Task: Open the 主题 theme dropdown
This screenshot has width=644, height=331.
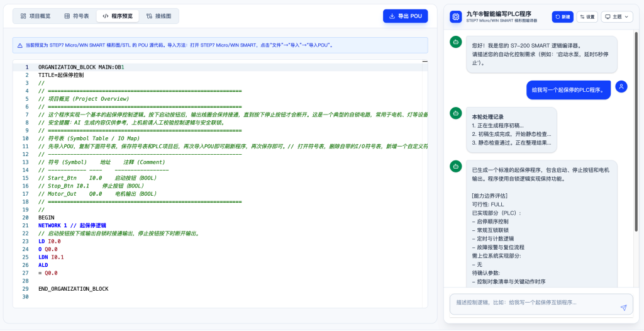Action: coord(616,17)
